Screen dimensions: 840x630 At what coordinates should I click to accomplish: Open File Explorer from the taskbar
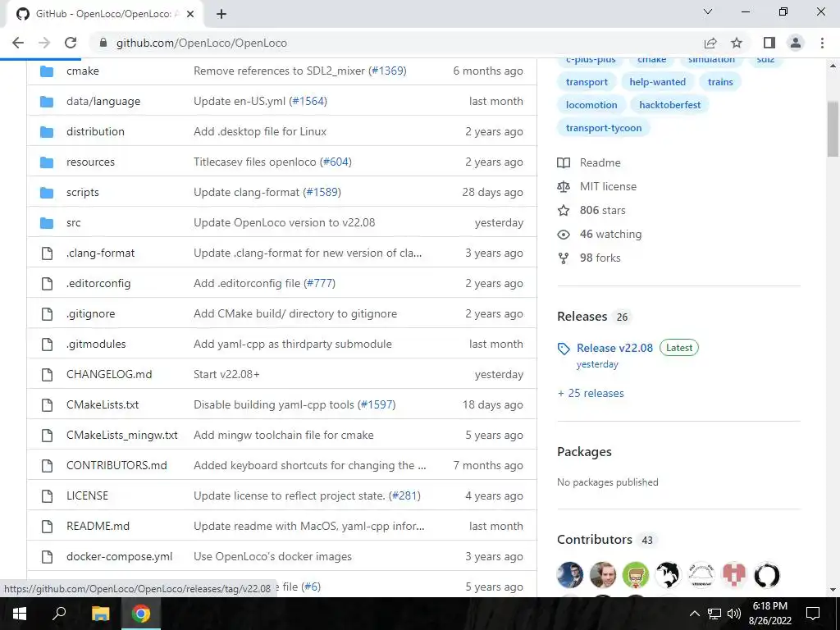[x=100, y=614]
